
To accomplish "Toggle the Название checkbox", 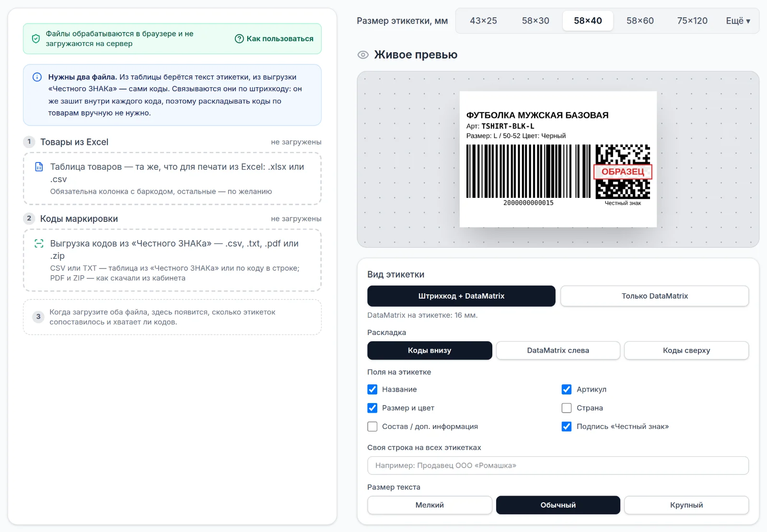I will (372, 389).
